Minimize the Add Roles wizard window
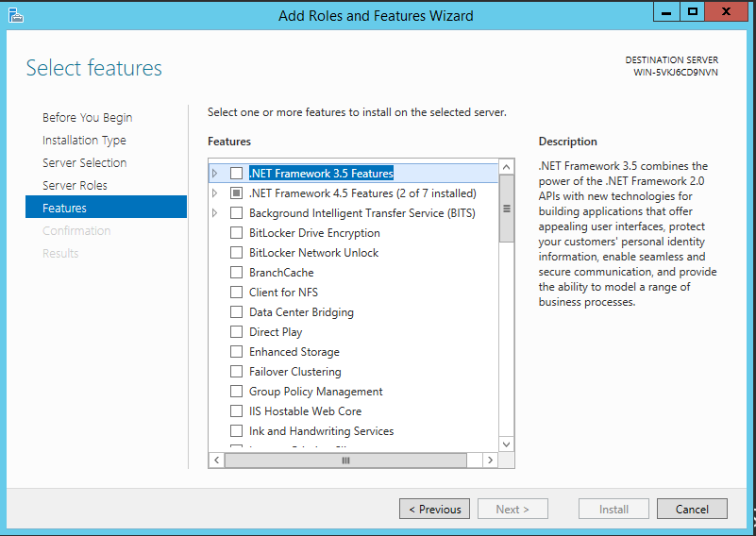The width and height of the screenshot is (756, 536). pyautogui.click(x=665, y=12)
